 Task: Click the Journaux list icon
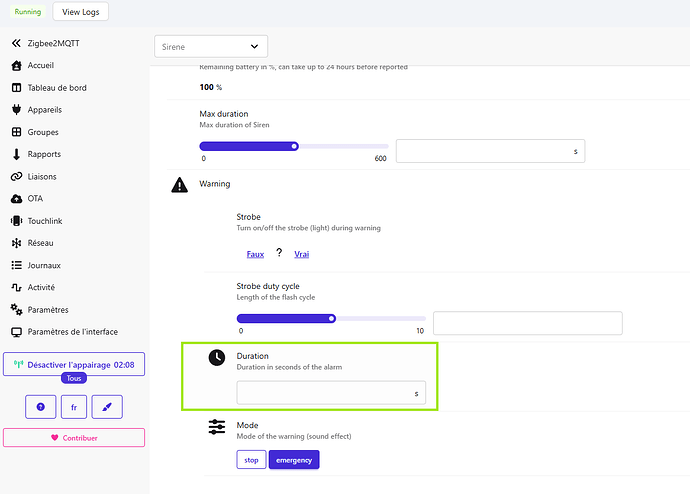coord(16,265)
